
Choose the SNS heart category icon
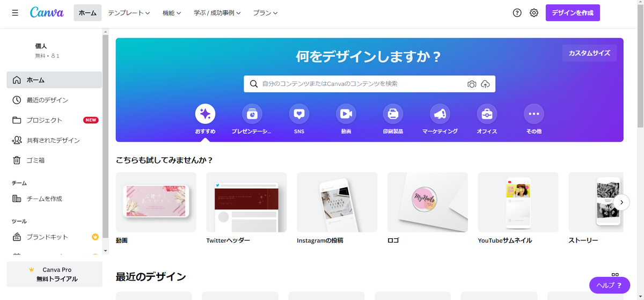299,114
